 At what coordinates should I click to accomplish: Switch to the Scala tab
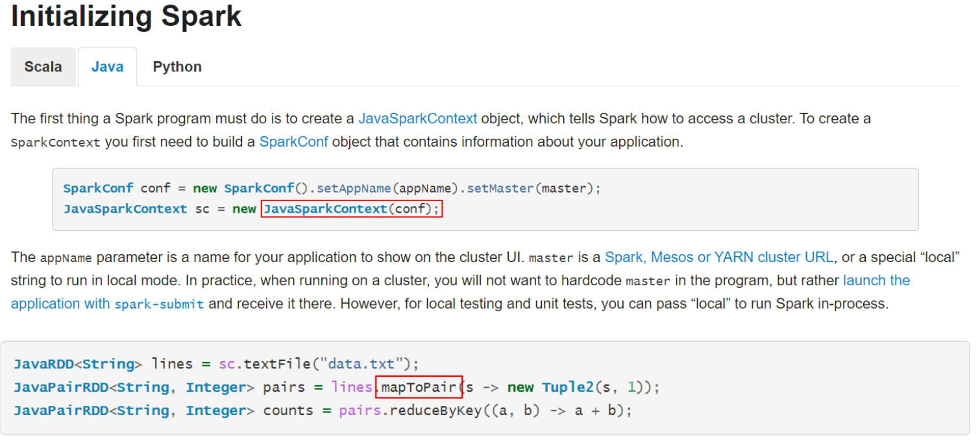(x=43, y=67)
